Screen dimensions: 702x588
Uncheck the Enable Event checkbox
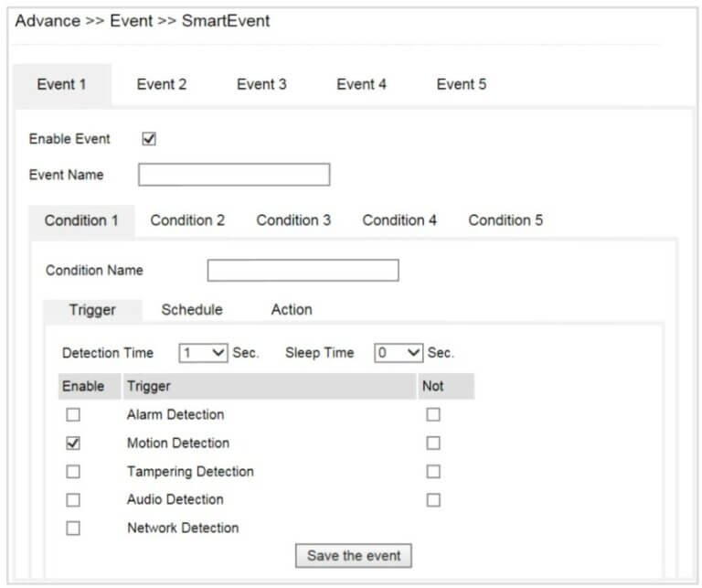149,139
